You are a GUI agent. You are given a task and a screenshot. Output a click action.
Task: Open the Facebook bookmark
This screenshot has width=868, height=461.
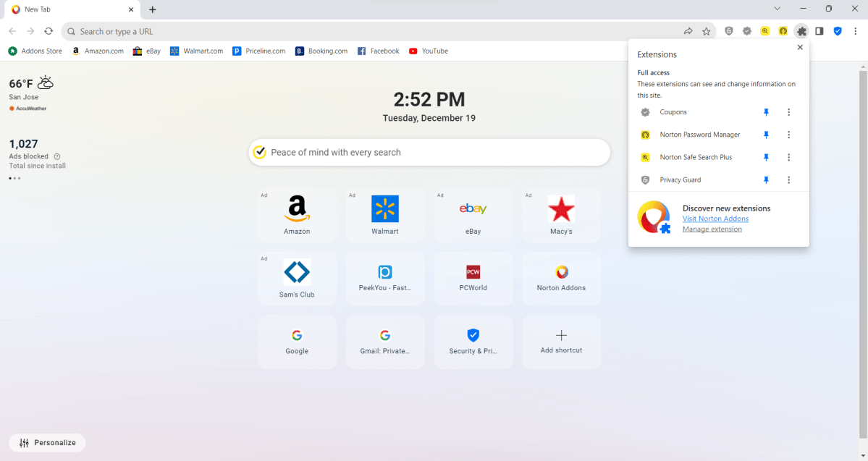(x=379, y=51)
